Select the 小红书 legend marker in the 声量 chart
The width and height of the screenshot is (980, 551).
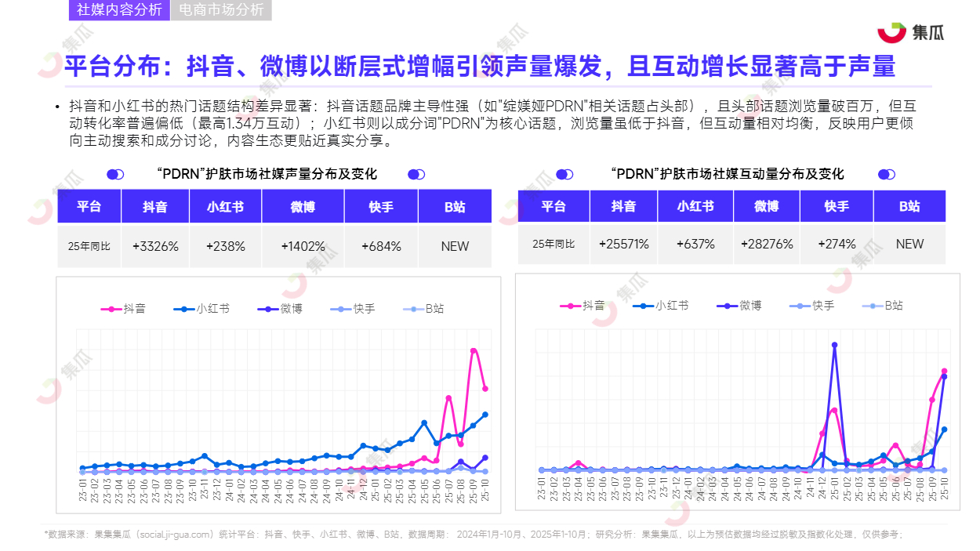(x=184, y=309)
